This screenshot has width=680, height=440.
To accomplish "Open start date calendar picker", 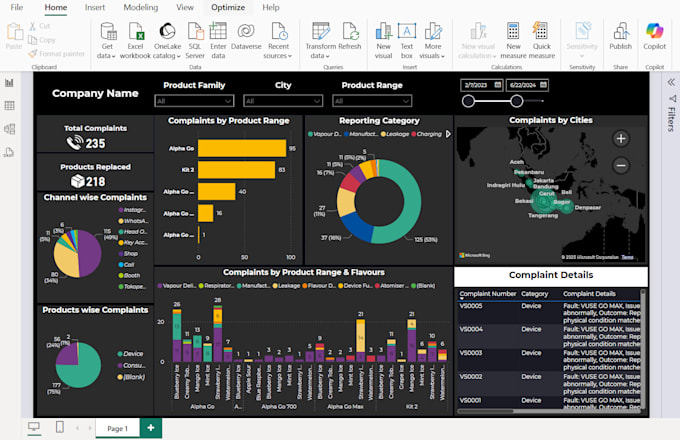I will pos(498,85).
